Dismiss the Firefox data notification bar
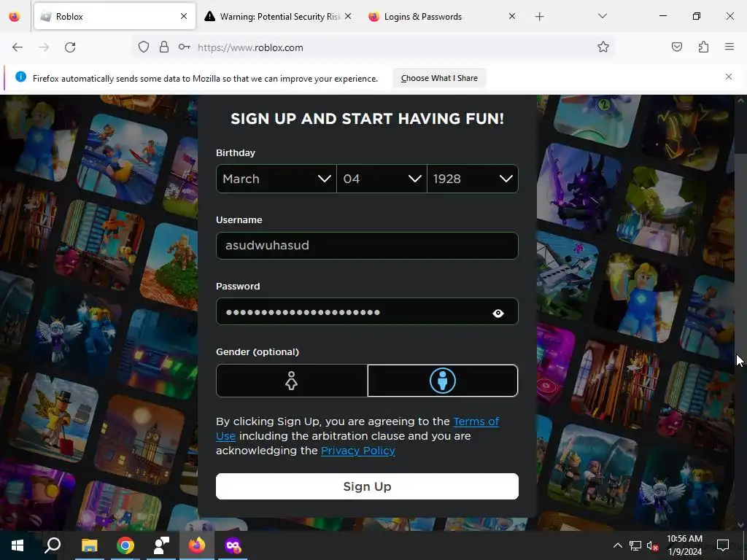This screenshot has height=560, width=747. 729,77
